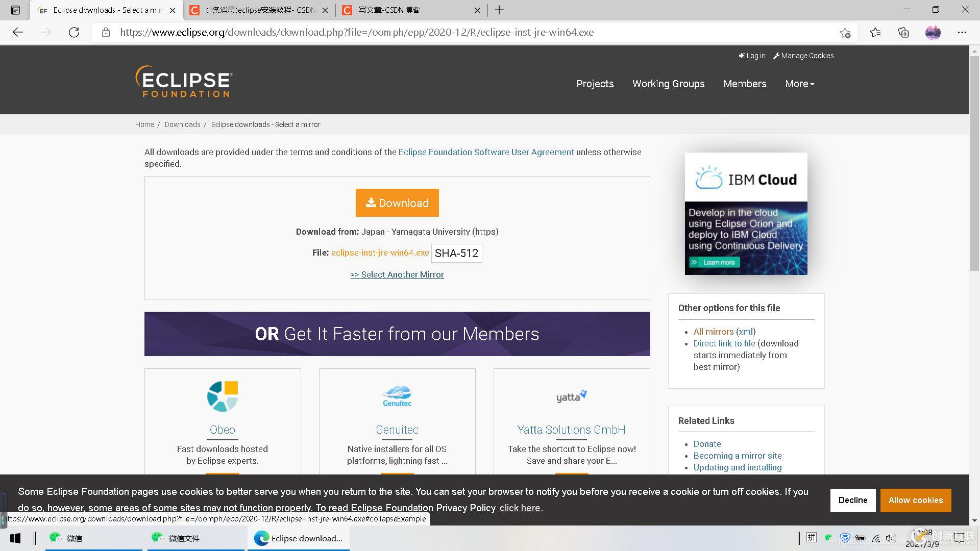This screenshot has width=980, height=551.
Task: Open Working Groups navigation menu item
Action: (668, 84)
